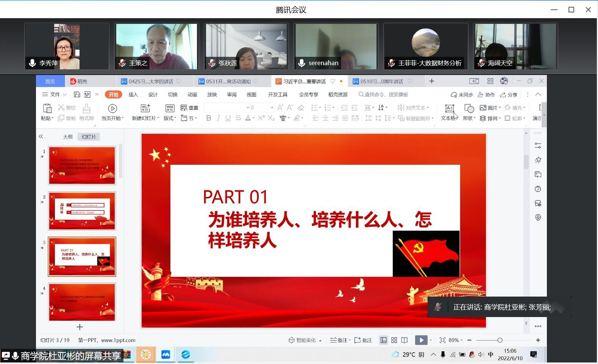Screen dimensions: 598x364
Task: Switch to the Outline (大纲) pane tab
Action: coord(68,137)
